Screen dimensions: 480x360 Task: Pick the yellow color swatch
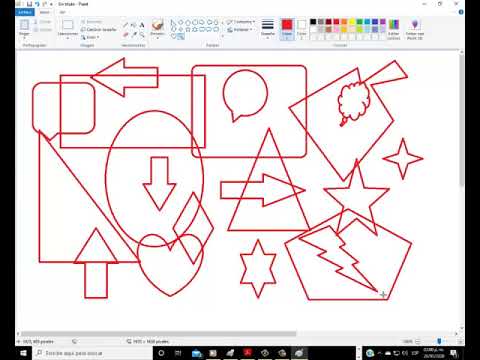352,22
